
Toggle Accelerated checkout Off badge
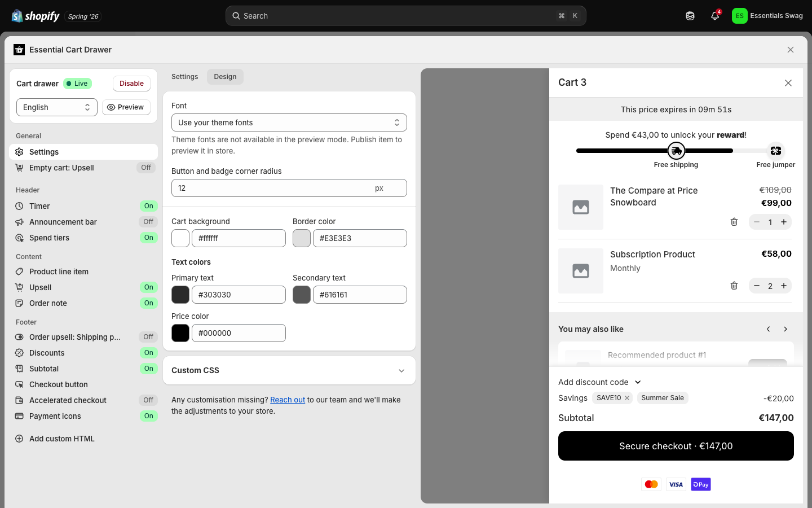pos(148,400)
